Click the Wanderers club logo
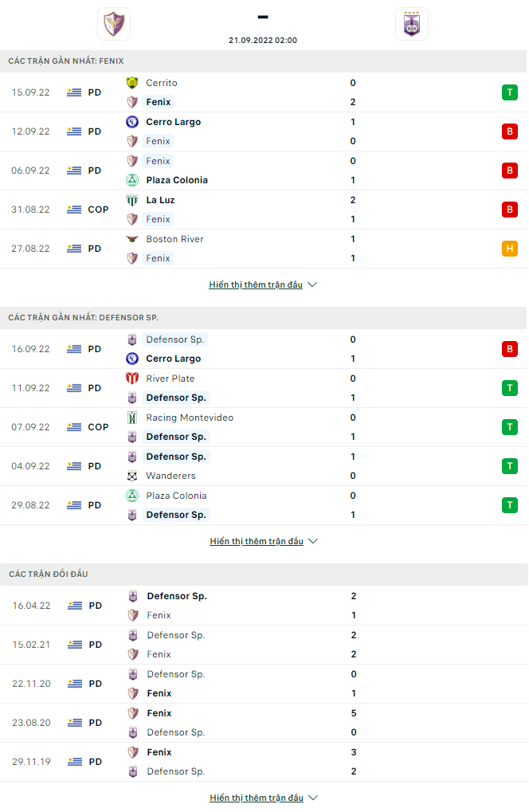Viewport: 529px width, 812px height. [x=132, y=476]
